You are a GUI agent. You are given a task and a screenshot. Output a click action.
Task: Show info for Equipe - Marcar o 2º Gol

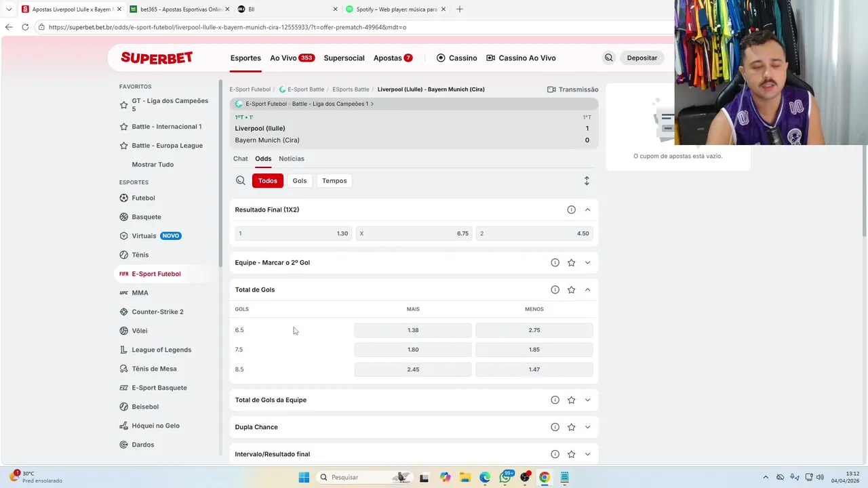(x=555, y=262)
